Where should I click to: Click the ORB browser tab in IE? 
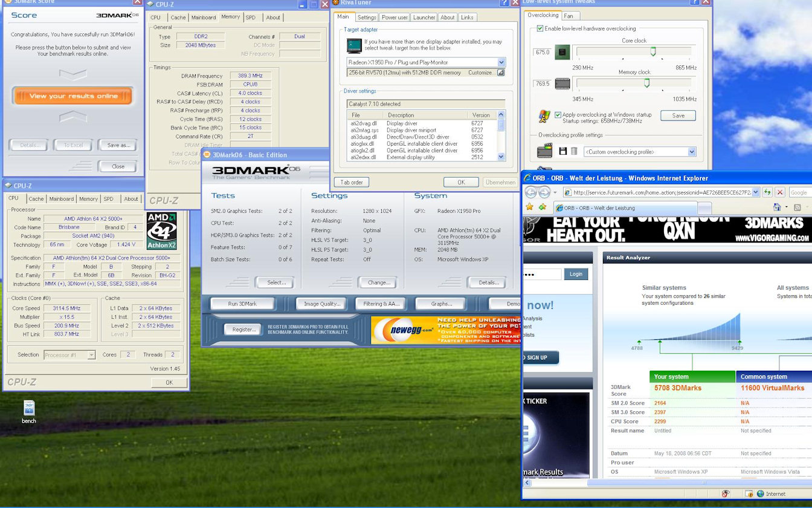625,208
